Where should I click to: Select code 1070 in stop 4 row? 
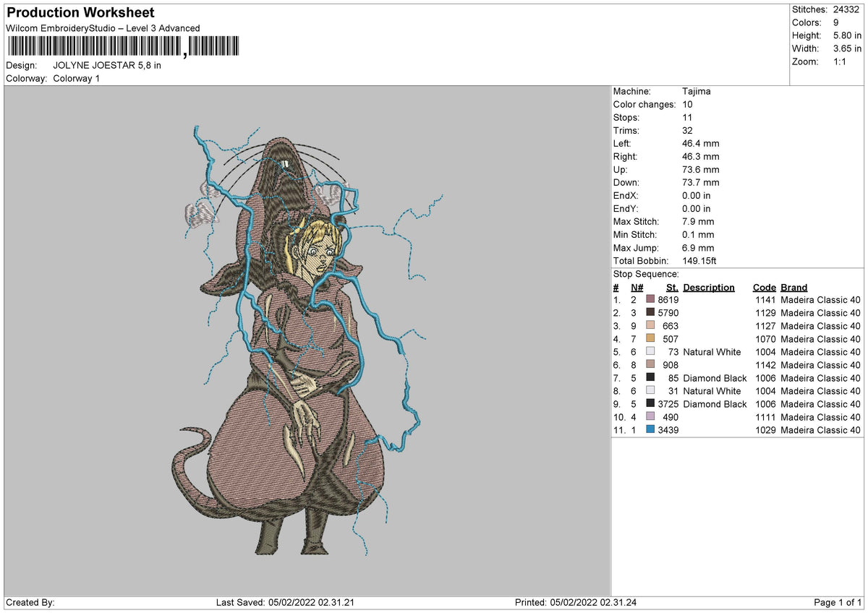pyautogui.click(x=765, y=338)
